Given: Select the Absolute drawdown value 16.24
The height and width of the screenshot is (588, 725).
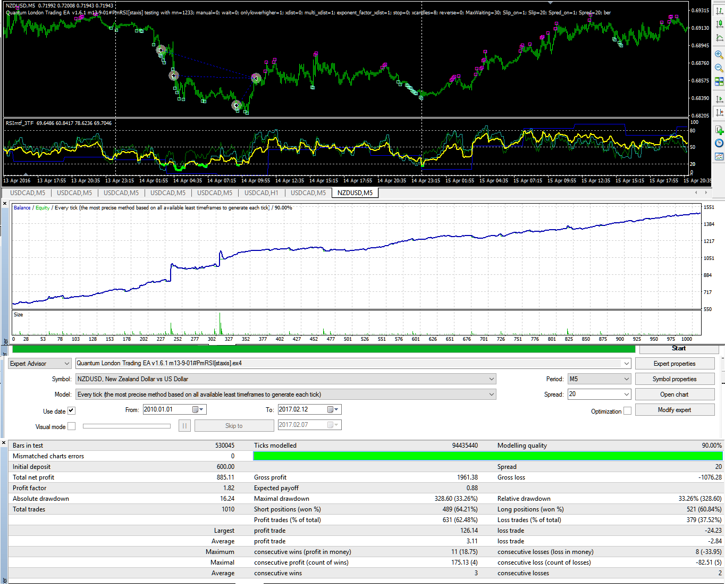Looking at the screenshot, I should (227, 499).
